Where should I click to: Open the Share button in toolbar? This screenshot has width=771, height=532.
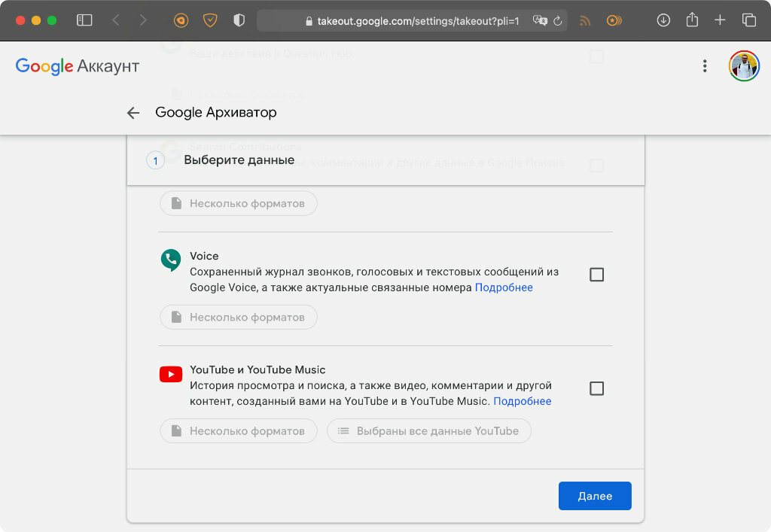[692, 20]
